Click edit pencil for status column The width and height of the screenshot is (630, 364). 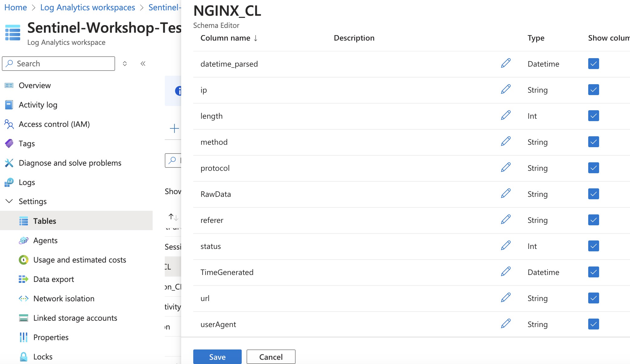506,246
